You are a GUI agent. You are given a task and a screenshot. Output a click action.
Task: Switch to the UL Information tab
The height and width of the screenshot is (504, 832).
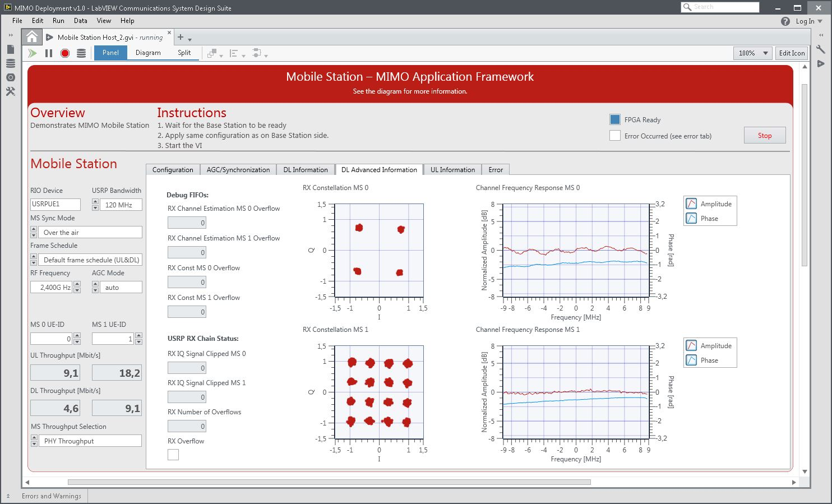click(452, 170)
